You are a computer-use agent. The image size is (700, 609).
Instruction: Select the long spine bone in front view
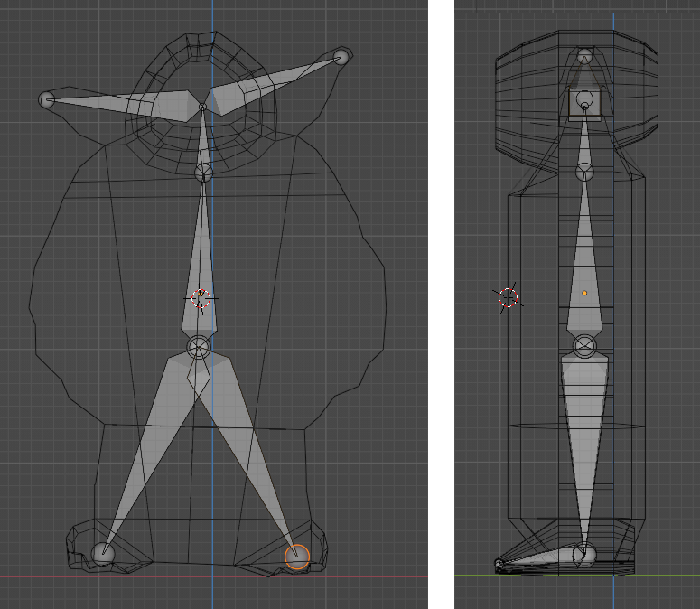[201, 267]
